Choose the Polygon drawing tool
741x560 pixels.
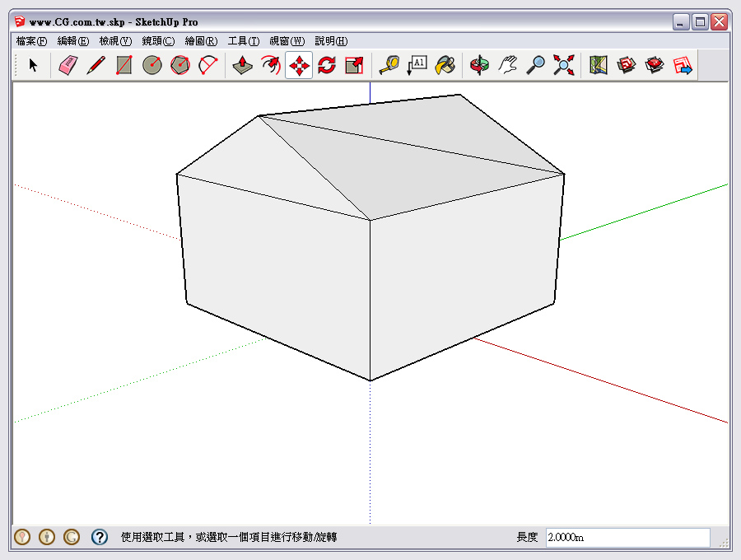pos(180,65)
